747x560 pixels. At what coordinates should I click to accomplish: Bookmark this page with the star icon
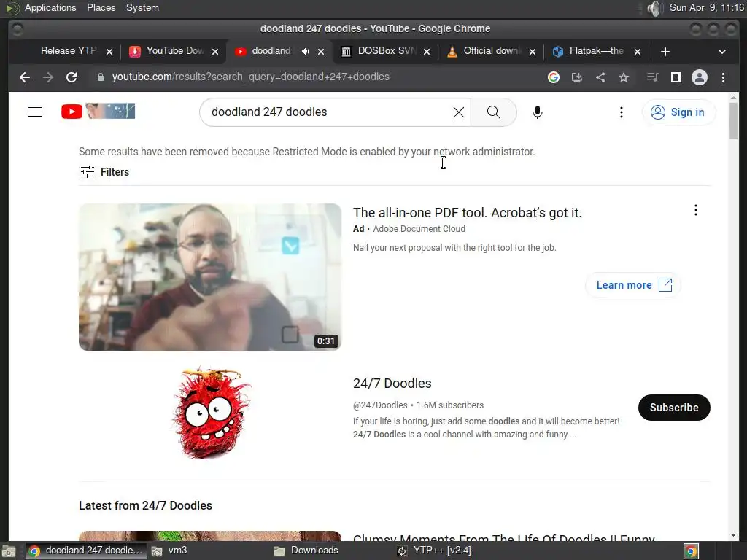pyautogui.click(x=624, y=77)
